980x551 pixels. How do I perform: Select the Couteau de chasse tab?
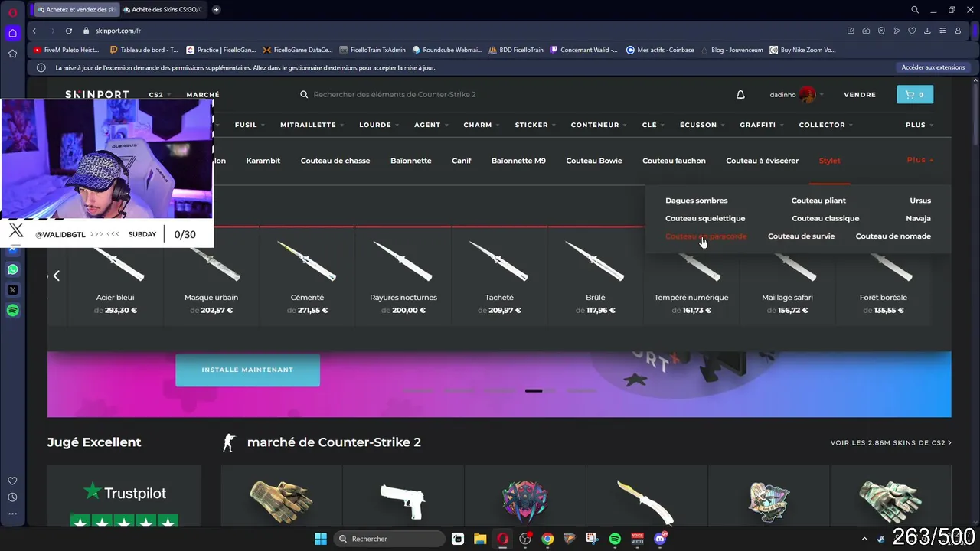[x=335, y=161]
